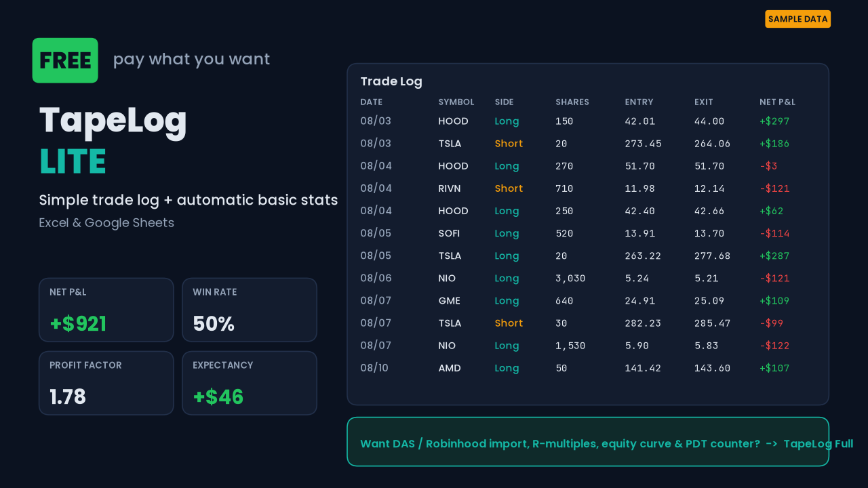Click the -$99 net P&L value
The width and height of the screenshot is (868, 488).
(772, 323)
